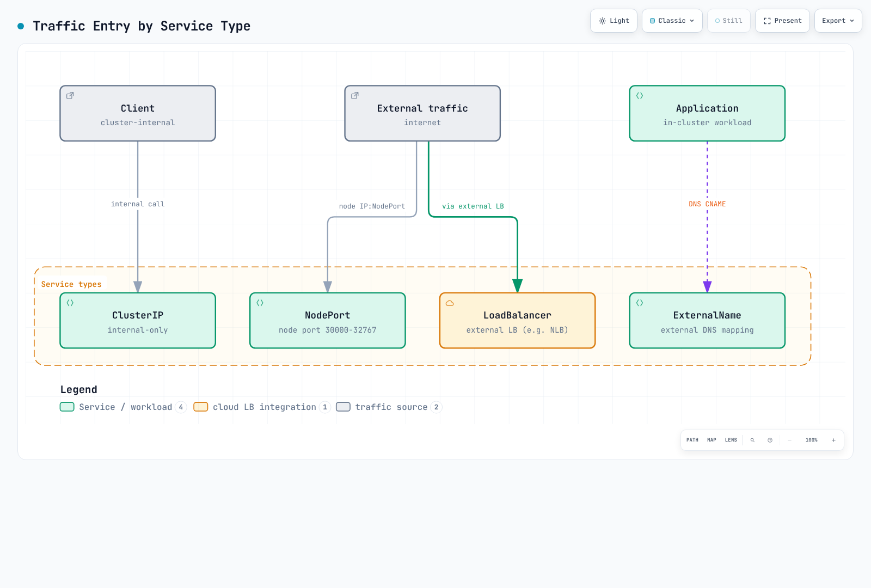Select the External traffic node
Viewport: 871px width, 588px height.
(x=422, y=113)
